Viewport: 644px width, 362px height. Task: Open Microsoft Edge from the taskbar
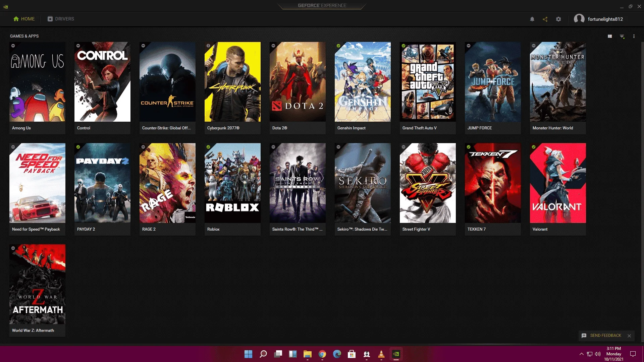pyautogui.click(x=337, y=354)
